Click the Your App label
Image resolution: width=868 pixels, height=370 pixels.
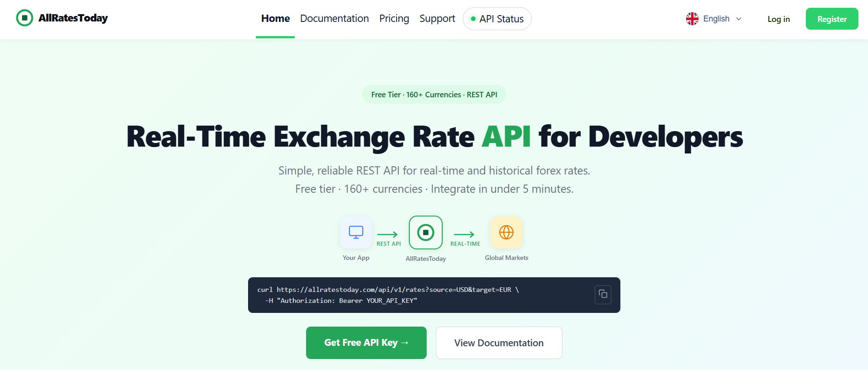click(x=356, y=258)
